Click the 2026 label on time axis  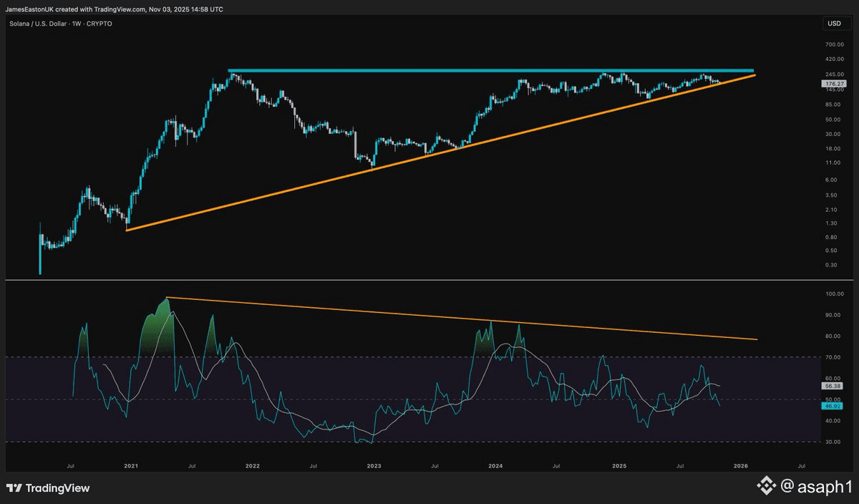[740, 465]
